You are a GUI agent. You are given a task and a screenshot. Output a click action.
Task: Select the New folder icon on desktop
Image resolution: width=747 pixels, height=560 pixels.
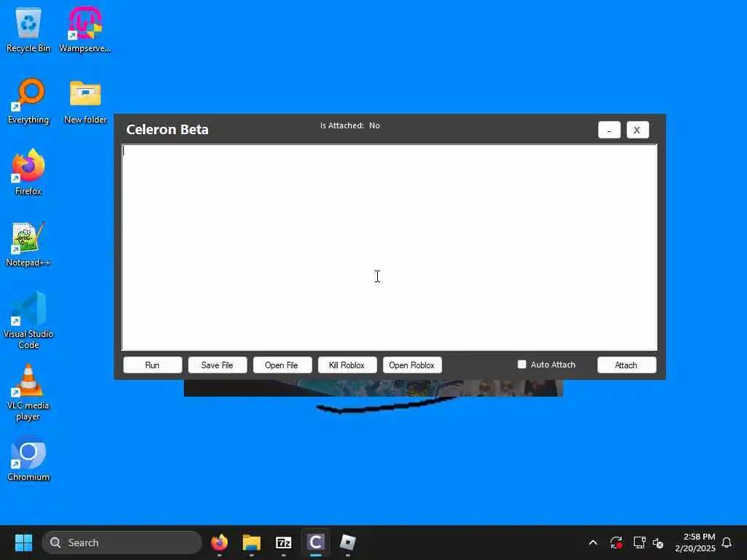click(x=85, y=101)
